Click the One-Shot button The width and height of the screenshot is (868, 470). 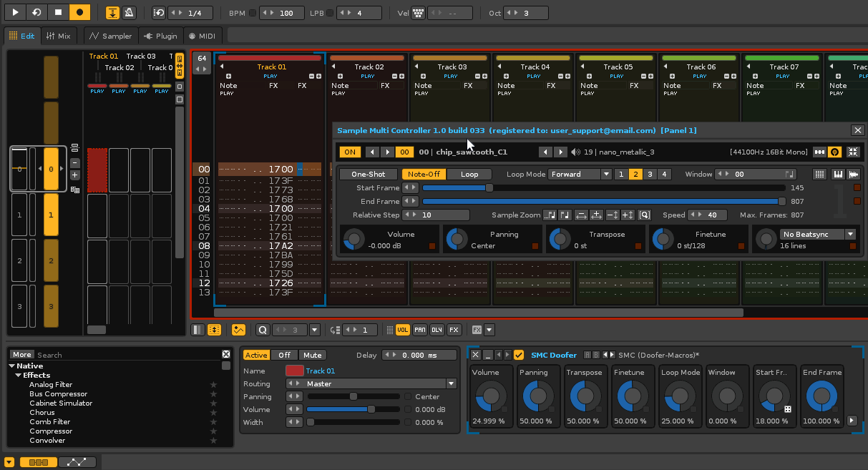[x=368, y=174]
